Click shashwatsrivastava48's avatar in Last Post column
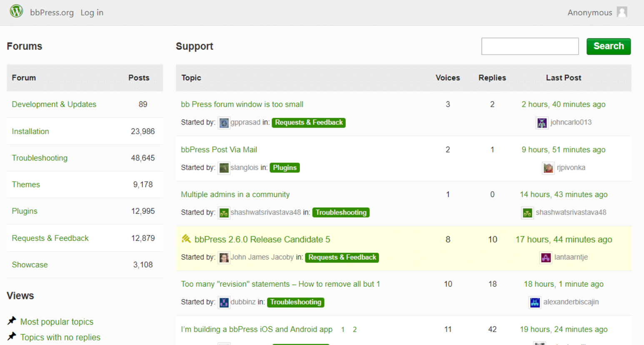 coord(527,212)
